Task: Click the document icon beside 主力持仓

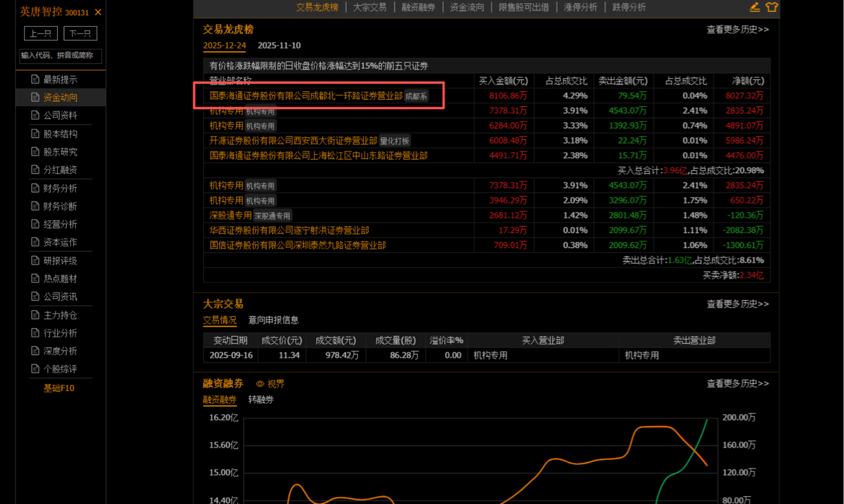Action: (x=35, y=315)
